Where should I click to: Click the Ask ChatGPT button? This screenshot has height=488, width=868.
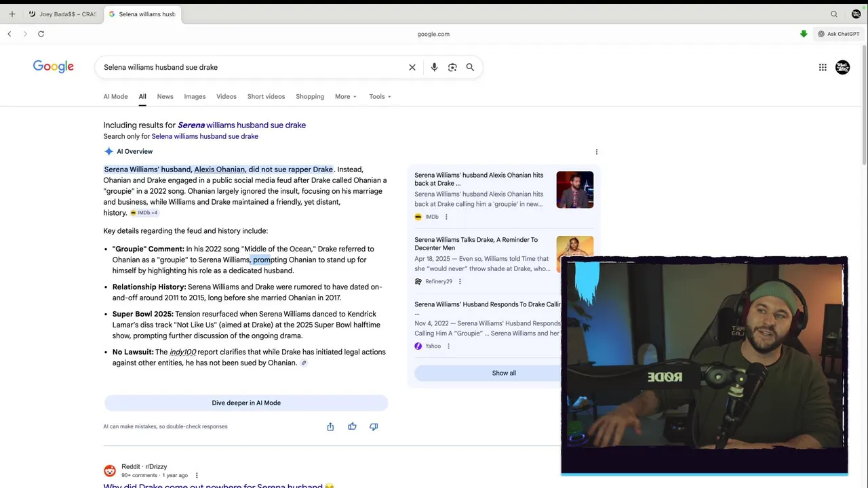pyautogui.click(x=839, y=34)
